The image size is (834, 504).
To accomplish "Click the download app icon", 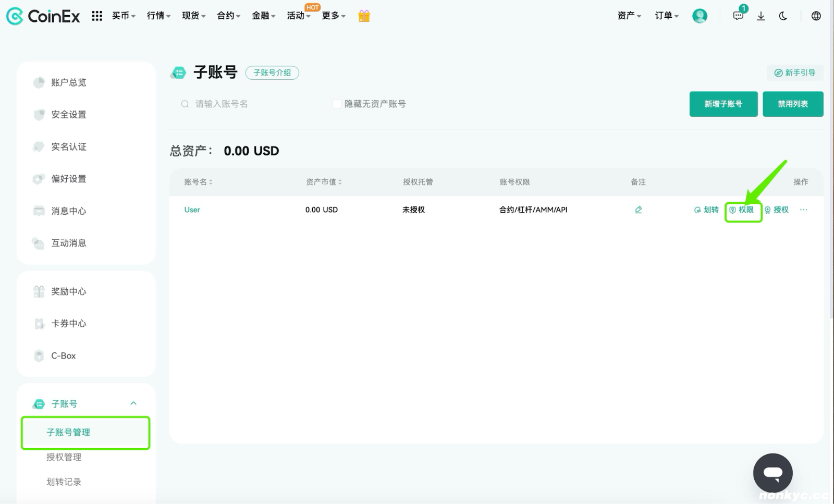I will pyautogui.click(x=761, y=16).
